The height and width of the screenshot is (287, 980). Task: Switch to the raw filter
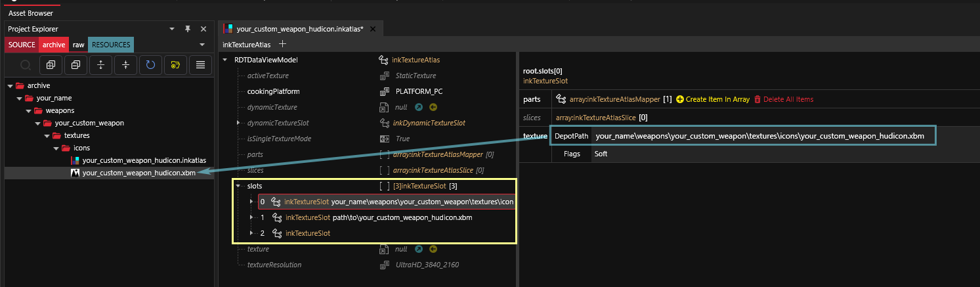79,45
